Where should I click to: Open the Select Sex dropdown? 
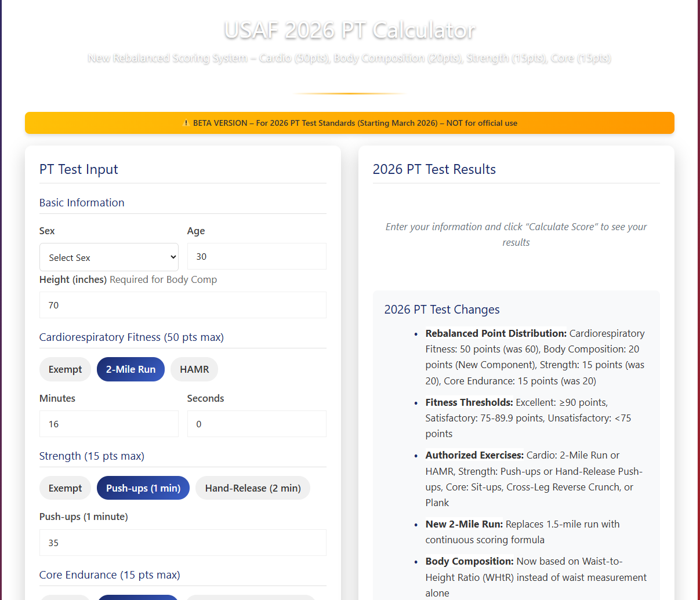(108, 256)
